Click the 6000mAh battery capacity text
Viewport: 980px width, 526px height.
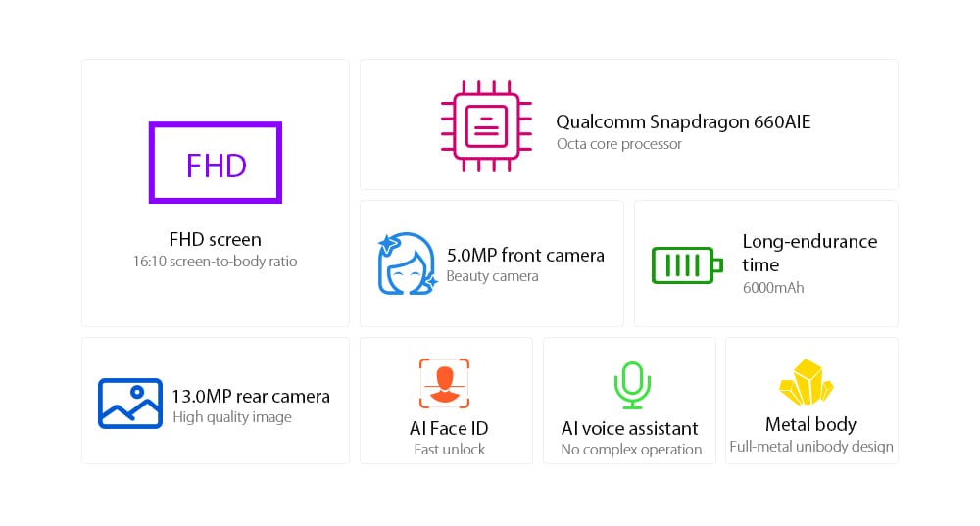774,288
